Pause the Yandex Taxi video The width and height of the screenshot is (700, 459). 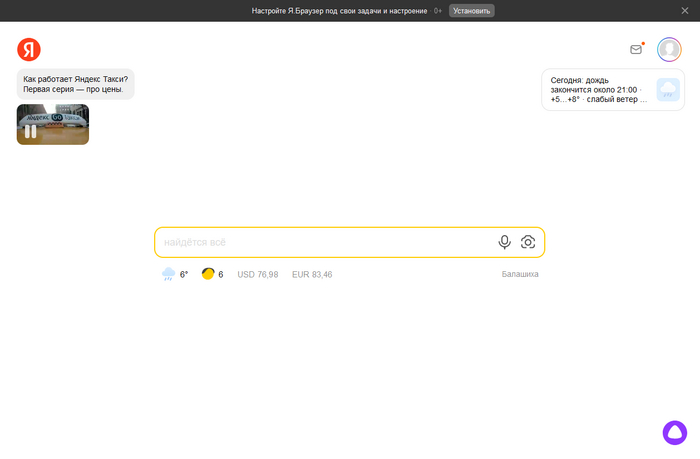click(x=30, y=131)
